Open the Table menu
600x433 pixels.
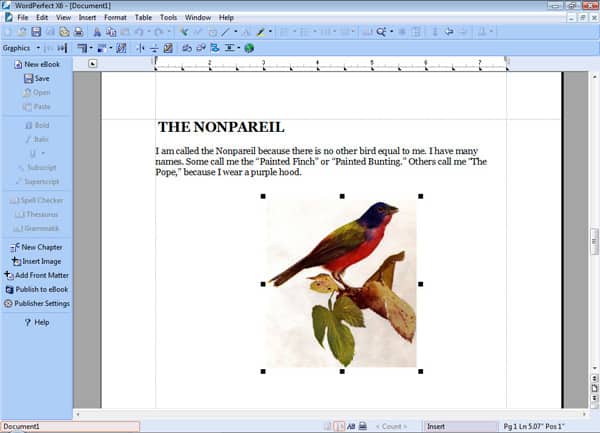[x=144, y=17]
